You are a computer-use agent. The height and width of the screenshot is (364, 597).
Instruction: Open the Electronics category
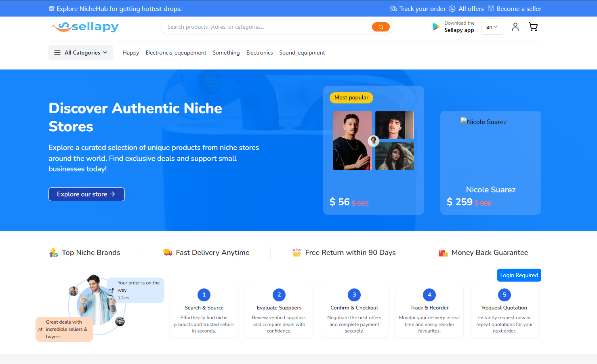[259, 53]
